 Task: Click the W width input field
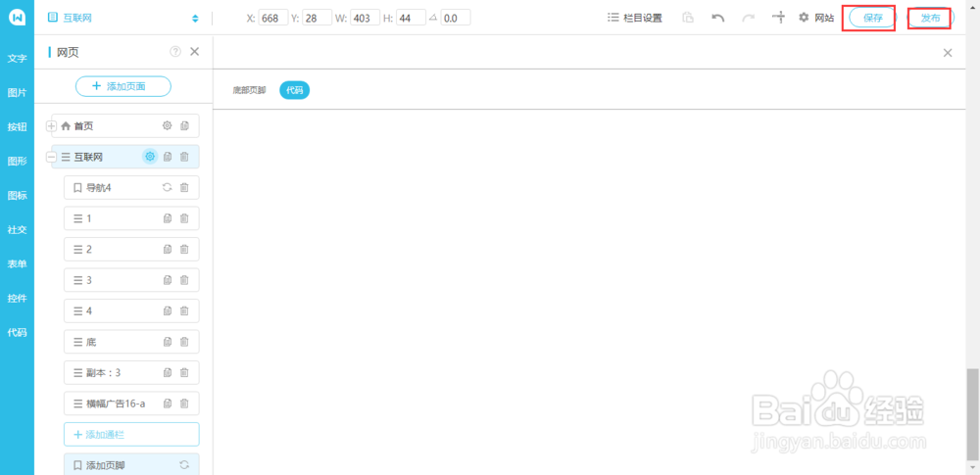coord(365,19)
